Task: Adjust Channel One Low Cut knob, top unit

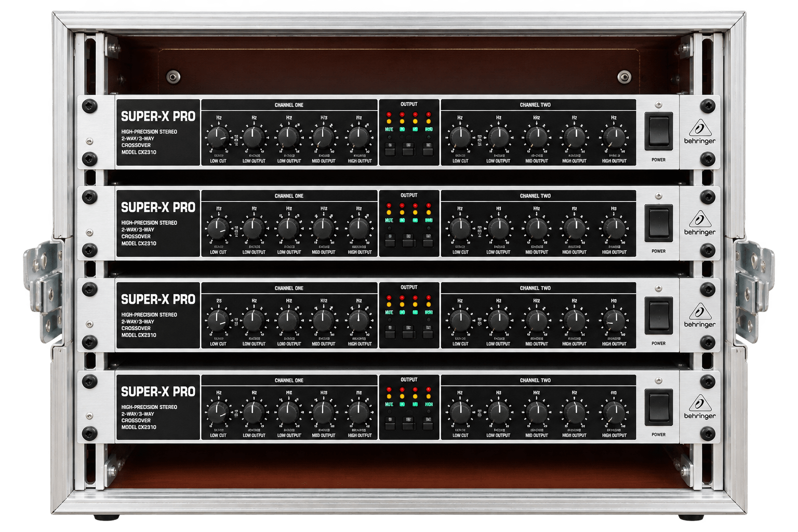Action: pos(218,137)
